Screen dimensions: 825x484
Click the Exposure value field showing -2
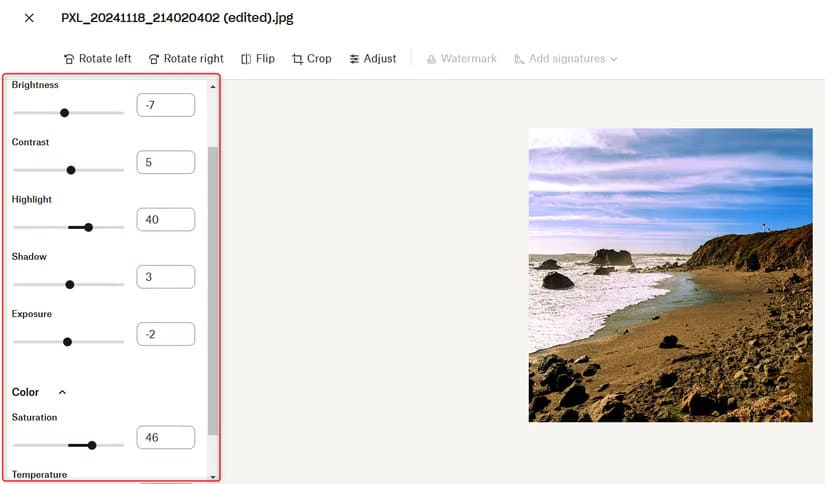click(x=166, y=334)
